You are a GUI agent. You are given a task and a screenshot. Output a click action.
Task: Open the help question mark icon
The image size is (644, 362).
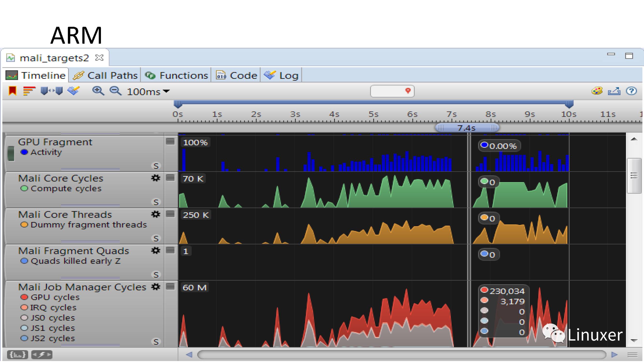(631, 91)
